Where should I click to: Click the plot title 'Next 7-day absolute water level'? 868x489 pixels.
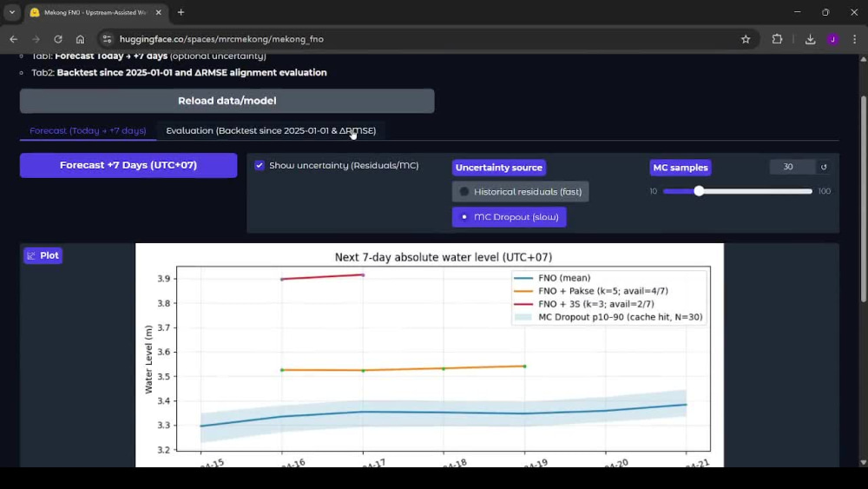coord(443,257)
